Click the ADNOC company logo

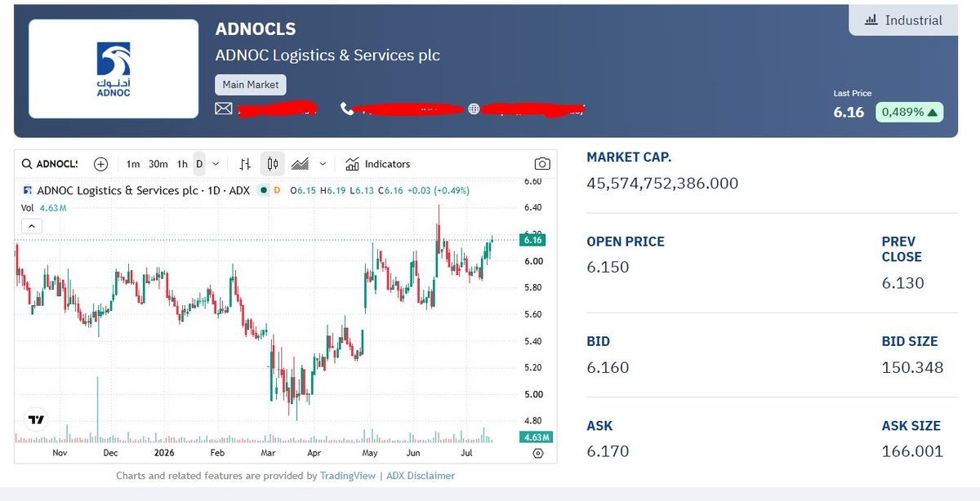[x=114, y=69]
